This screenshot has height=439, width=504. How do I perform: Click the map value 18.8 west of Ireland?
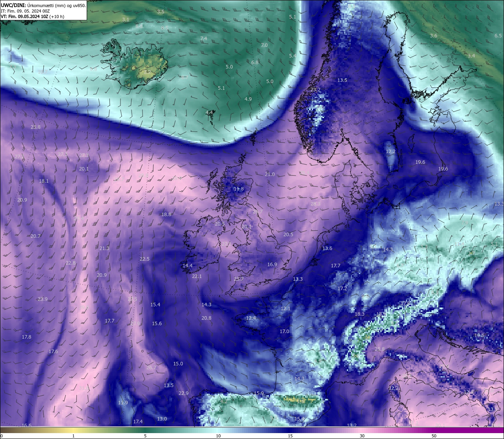[167, 214]
